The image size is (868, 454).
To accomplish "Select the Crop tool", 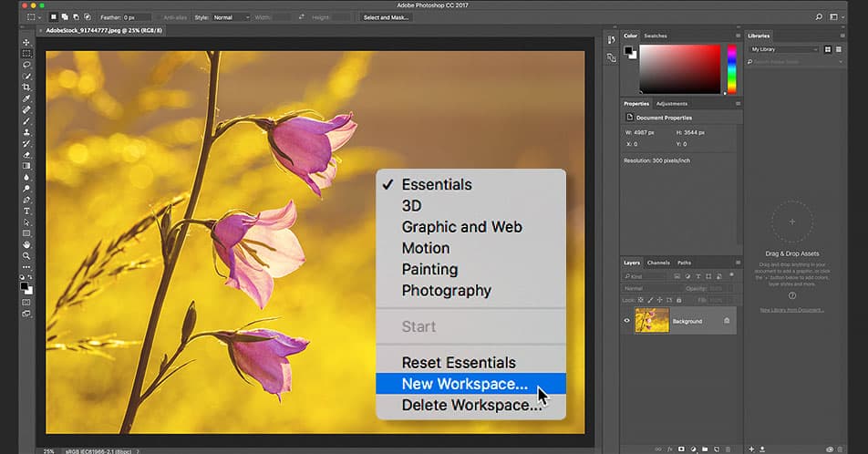I will pyautogui.click(x=26, y=88).
